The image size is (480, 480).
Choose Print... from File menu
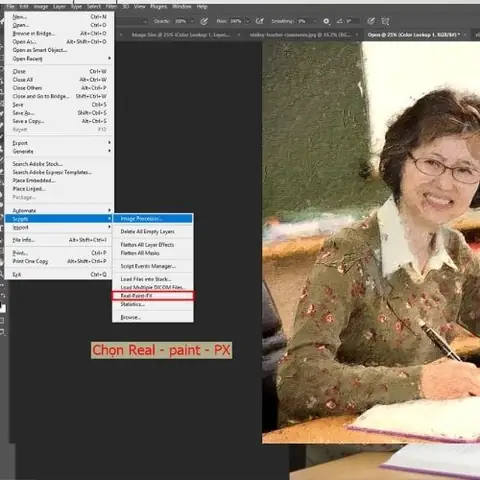[x=60, y=253]
